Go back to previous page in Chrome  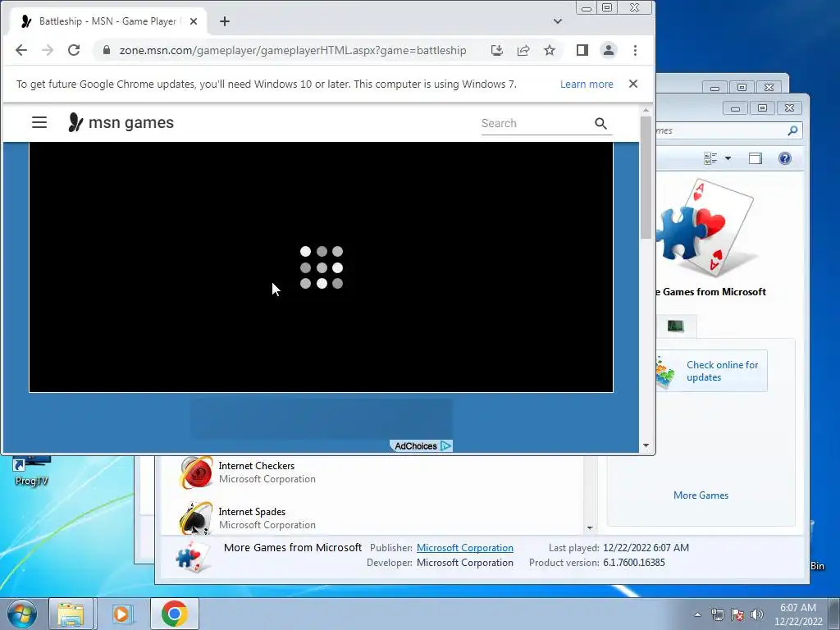tap(21, 50)
